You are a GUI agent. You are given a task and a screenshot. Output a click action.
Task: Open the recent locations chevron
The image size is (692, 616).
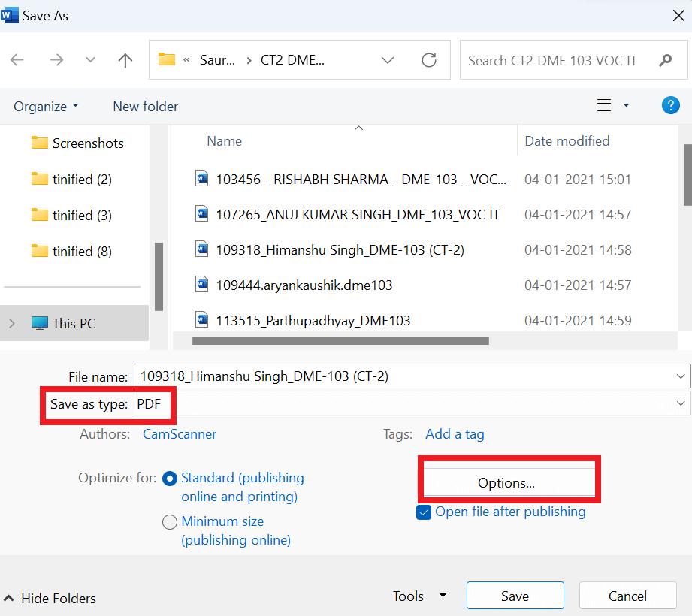click(90, 59)
